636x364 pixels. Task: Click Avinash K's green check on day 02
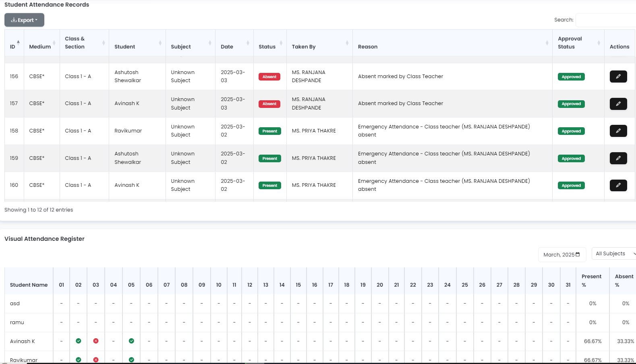click(79, 341)
